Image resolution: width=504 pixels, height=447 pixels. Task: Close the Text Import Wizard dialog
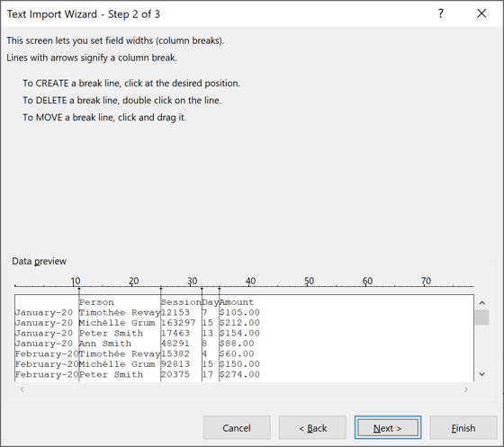coord(481,13)
